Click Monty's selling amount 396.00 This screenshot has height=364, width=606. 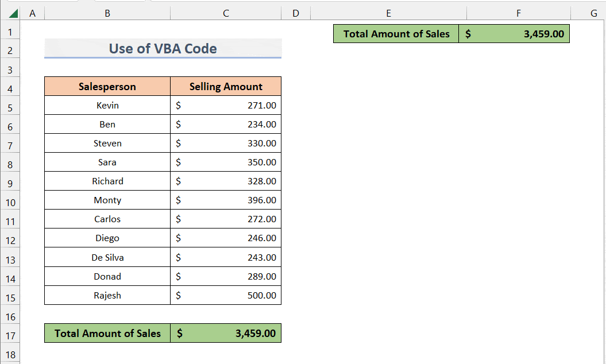pyautogui.click(x=226, y=200)
